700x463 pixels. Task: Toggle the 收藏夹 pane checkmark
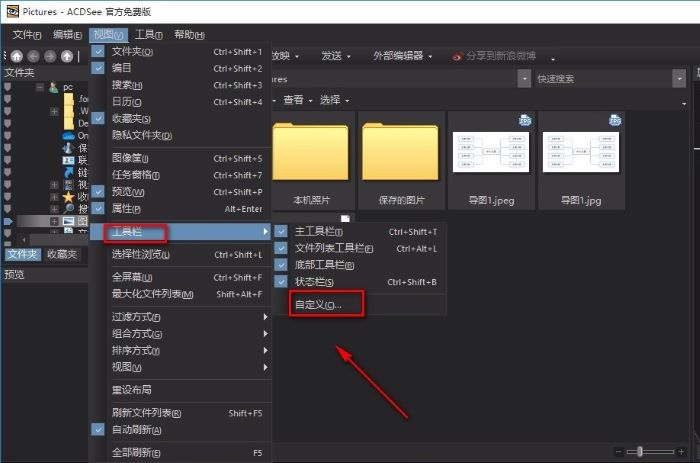click(98, 118)
